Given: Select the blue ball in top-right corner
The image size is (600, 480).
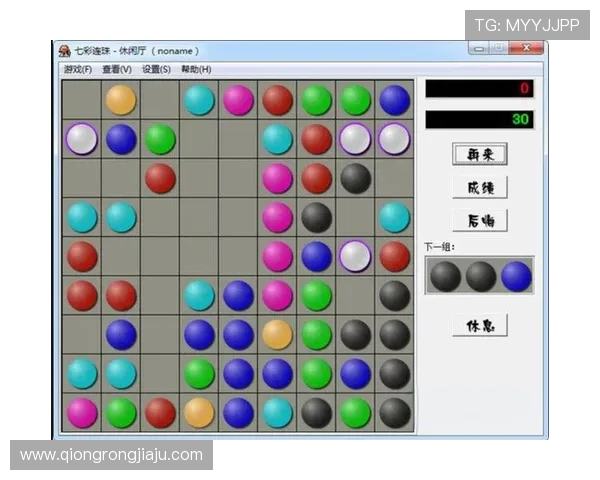Looking at the screenshot, I should (x=395, y=99).
